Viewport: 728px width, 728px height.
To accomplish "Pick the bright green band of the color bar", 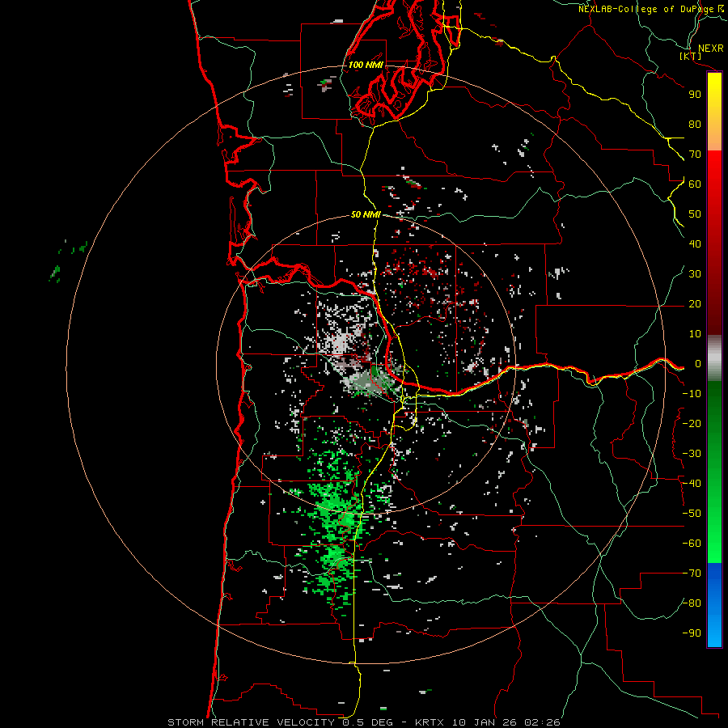I will pyautogui.click(x=714, y=534).
